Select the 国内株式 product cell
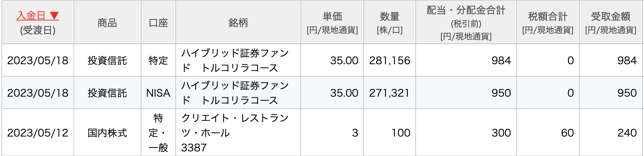The height and width of the screenshot is (156, 644). pos(107,133)
